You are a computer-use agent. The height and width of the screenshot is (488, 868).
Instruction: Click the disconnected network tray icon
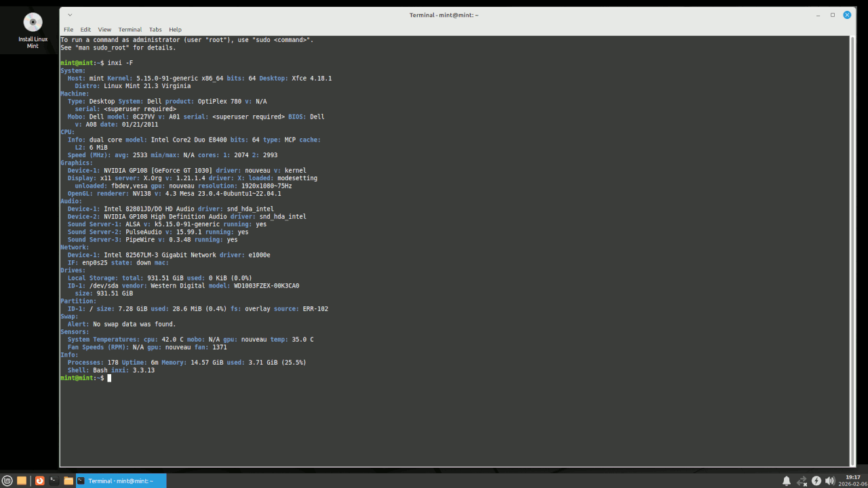[x=802, y=481]
